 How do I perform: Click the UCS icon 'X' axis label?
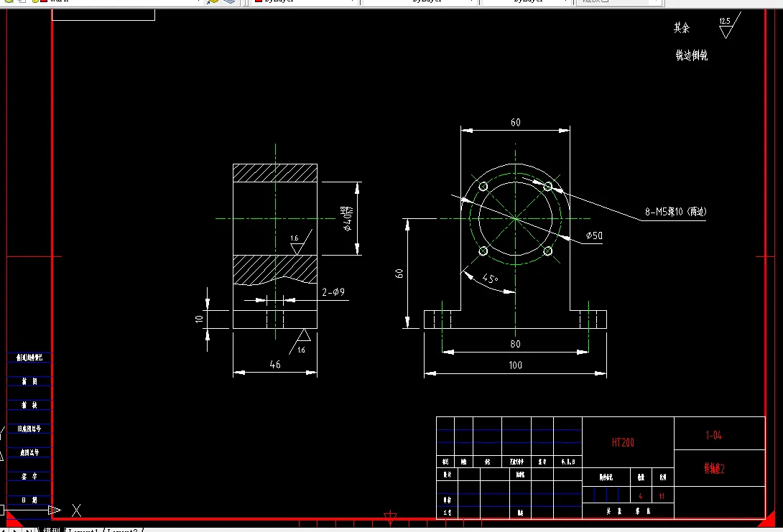[x=76, y=510]
